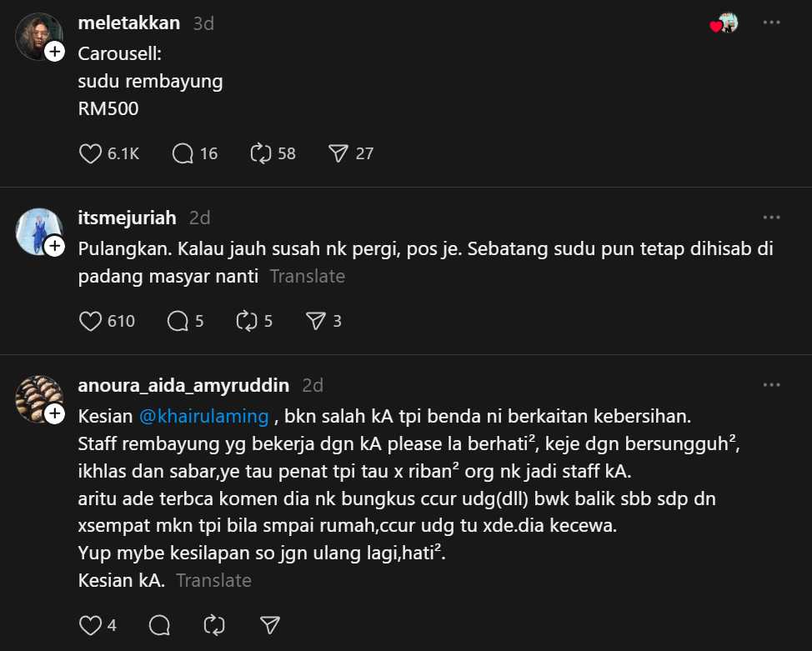The height and width of the screenshot is (651, 812).
Task: Like anoura_aida_amyruddin's comment
Action: tap(90, 624)
